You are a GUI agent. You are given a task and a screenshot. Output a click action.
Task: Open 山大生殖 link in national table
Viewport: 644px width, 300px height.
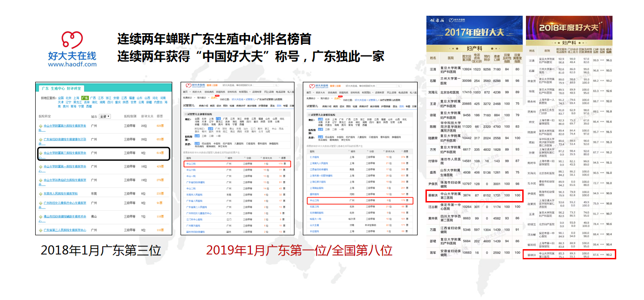(314, 225)
